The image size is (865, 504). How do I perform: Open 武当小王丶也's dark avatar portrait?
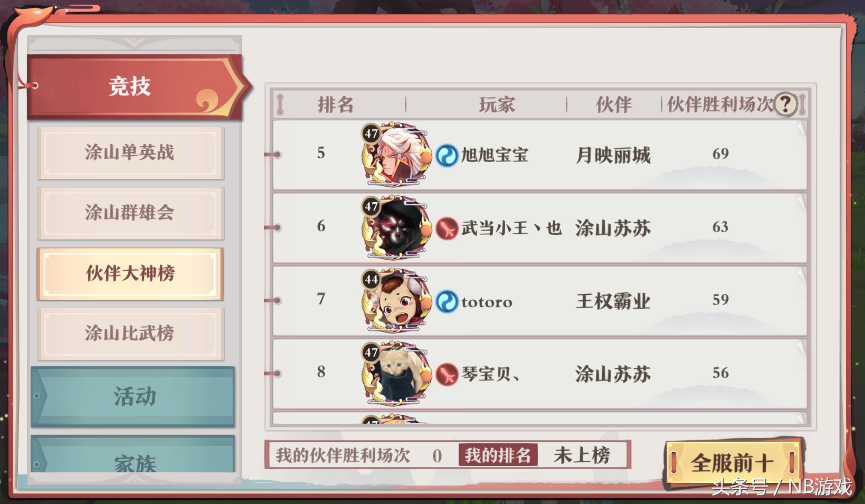(396, 227)
